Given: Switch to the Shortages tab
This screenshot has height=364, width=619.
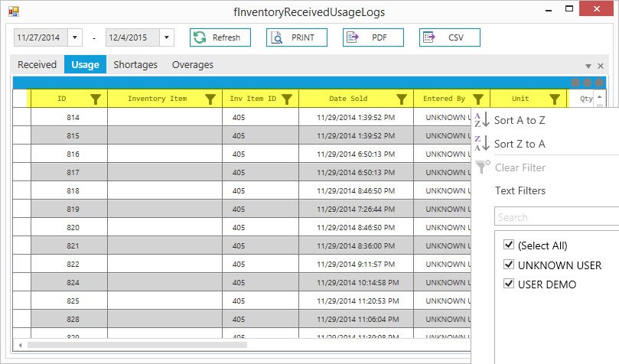Looking at the screenshot, I should pos(135,65).
